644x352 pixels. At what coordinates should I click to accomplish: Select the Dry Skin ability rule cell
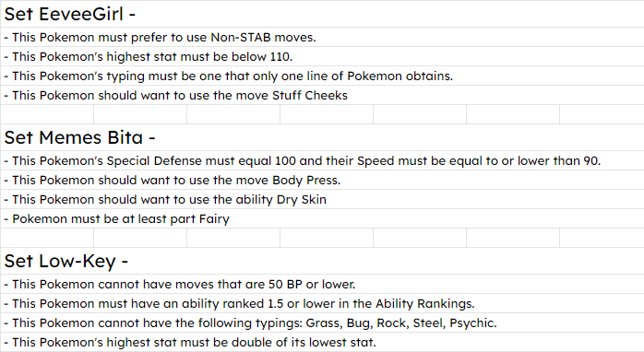pos(322,199)
